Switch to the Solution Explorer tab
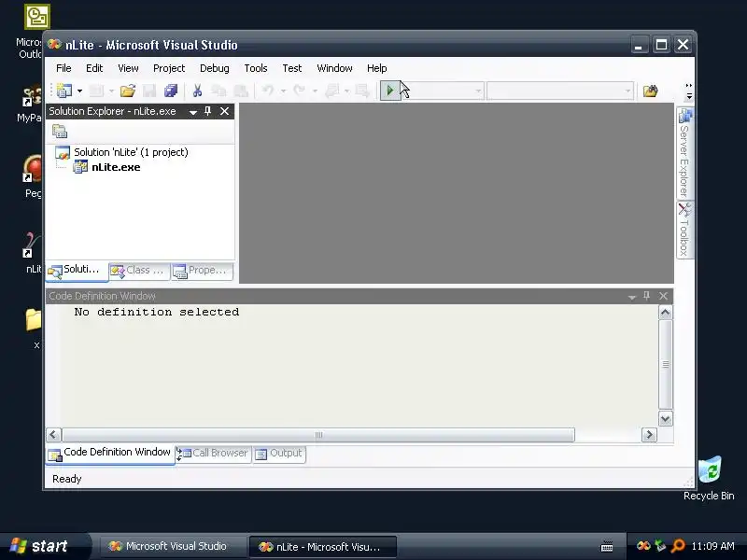This screenshot has height=560, width=747. point(78,270)
